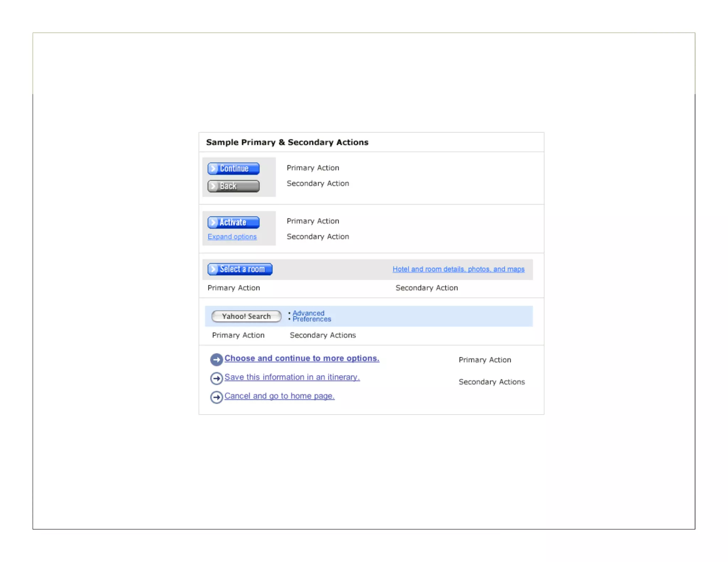Open the Advanced search link

point(308,313)
